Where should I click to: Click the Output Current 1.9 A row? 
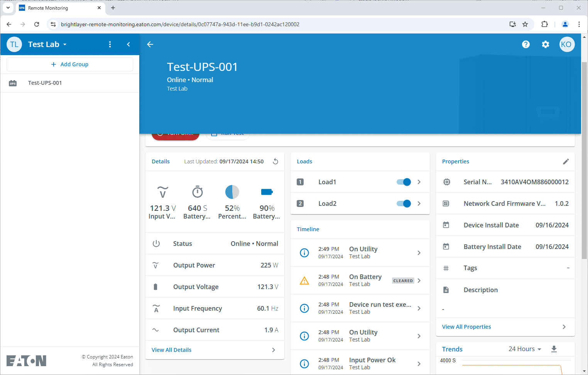(x=215, y=330)
